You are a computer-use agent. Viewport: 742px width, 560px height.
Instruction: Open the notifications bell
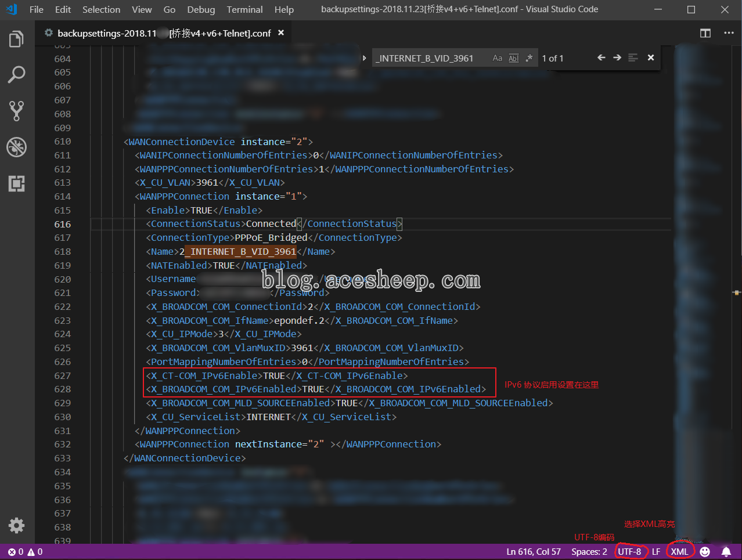click(x=726, y=552)
